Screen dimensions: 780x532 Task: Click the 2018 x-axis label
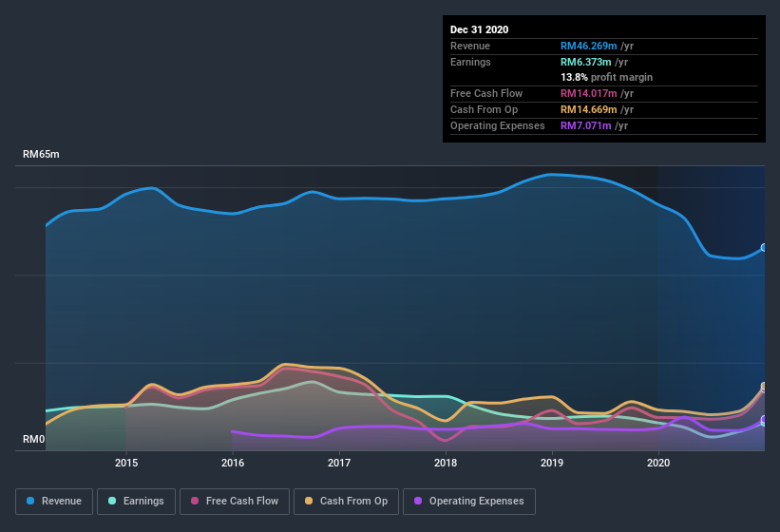tap(446, 463)
